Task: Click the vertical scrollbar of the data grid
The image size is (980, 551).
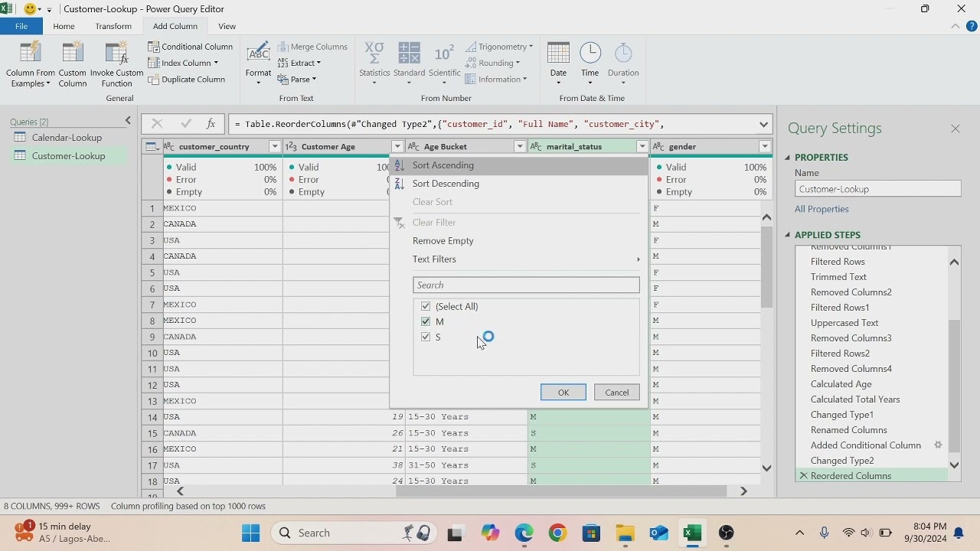Action: click(x=766, y=268)
